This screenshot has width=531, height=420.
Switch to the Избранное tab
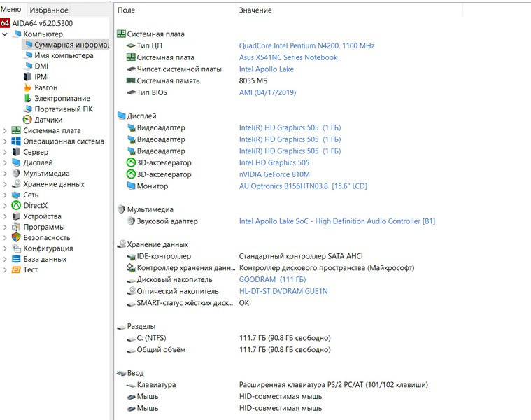49,10
